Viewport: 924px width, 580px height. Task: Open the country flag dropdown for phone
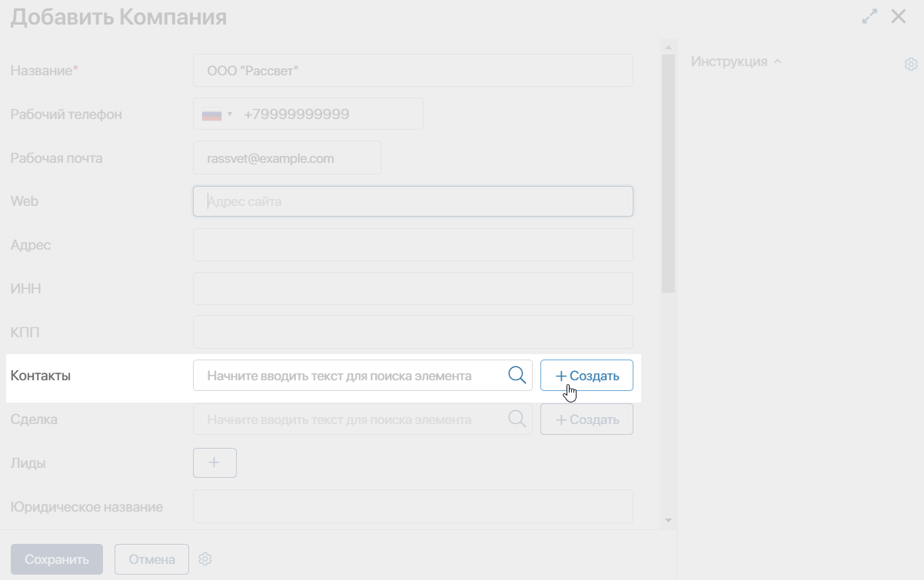coord(216,114)
